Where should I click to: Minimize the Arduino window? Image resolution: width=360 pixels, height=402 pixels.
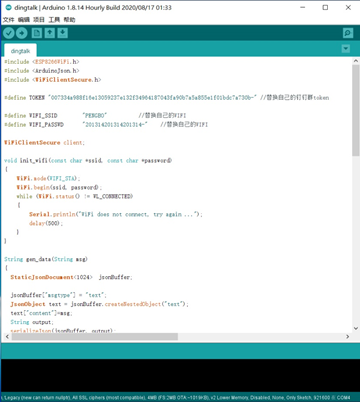coord(303,7)
